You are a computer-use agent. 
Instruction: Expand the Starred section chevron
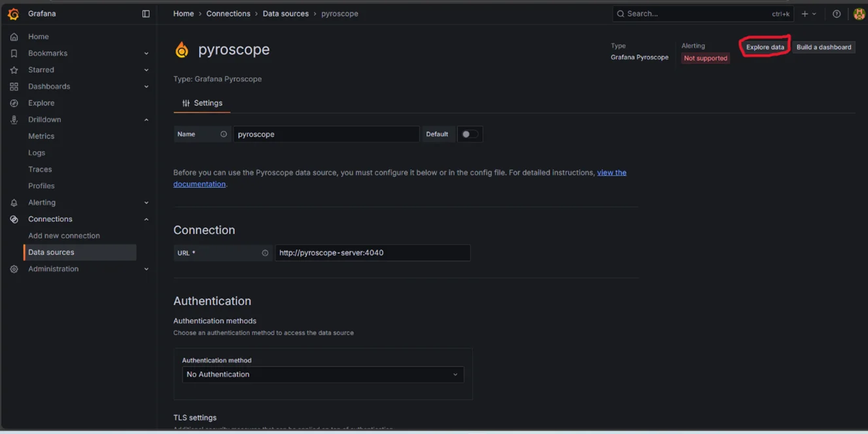tap(146, 70)
